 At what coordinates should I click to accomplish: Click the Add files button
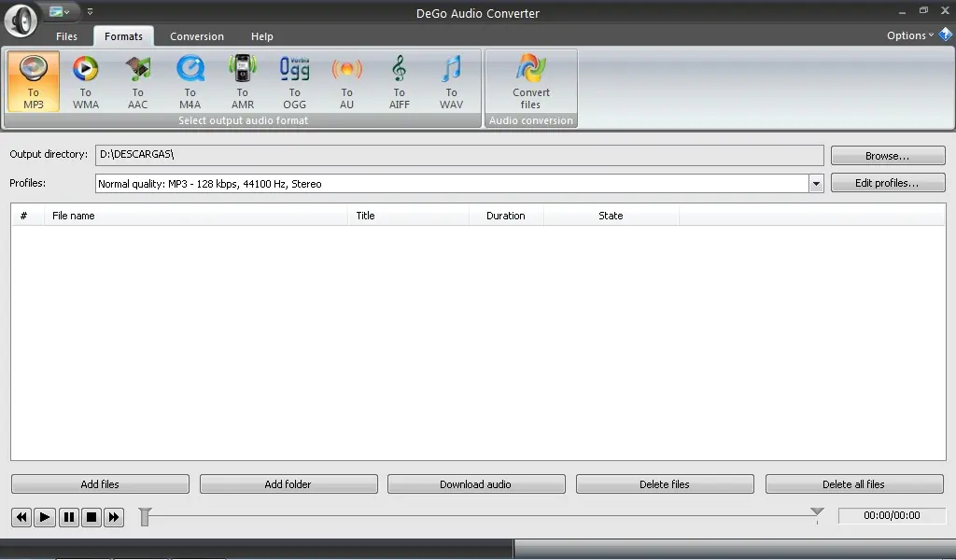(x=100, y=484)
